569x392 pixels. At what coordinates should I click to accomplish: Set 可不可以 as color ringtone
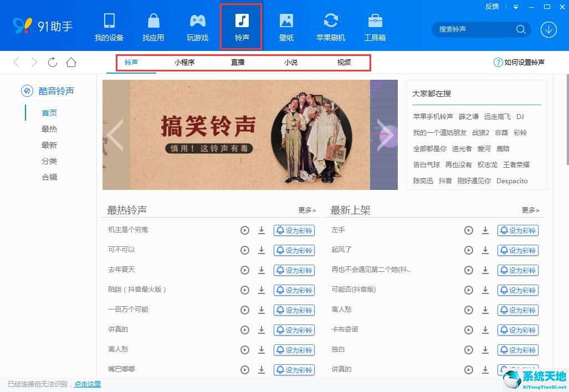294,250
